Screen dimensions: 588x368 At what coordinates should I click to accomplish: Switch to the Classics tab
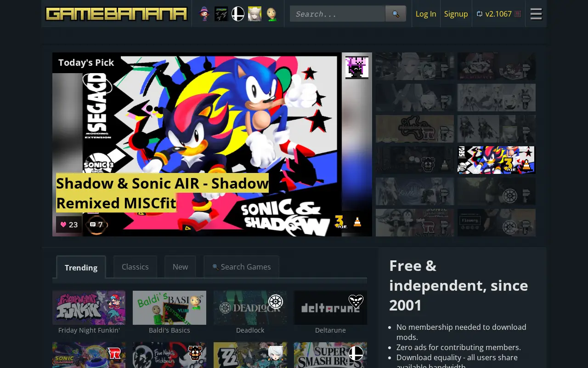point(135,267)
